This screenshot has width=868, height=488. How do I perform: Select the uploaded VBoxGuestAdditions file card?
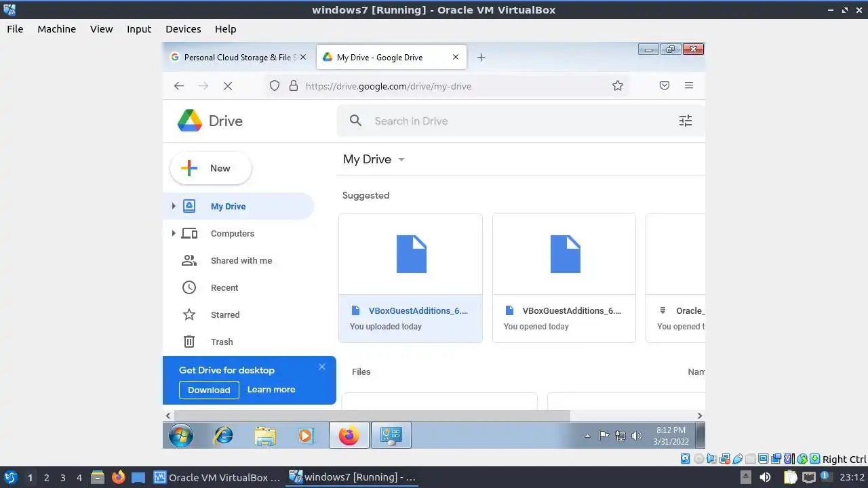(410, 278)
